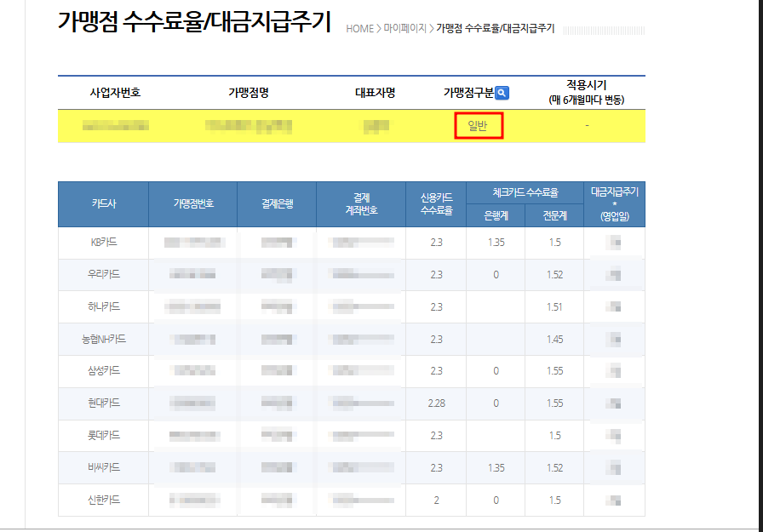Select the 일반 value in the red box
The image size is (763, 532).
tap(478, 126)
